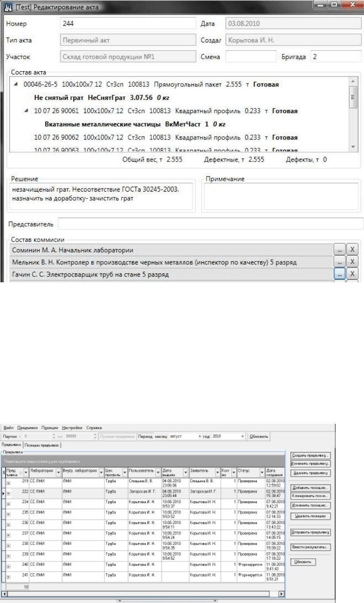Open the ... button for Соминин М. А.
364x603 pixels.
tap(339, 250)
